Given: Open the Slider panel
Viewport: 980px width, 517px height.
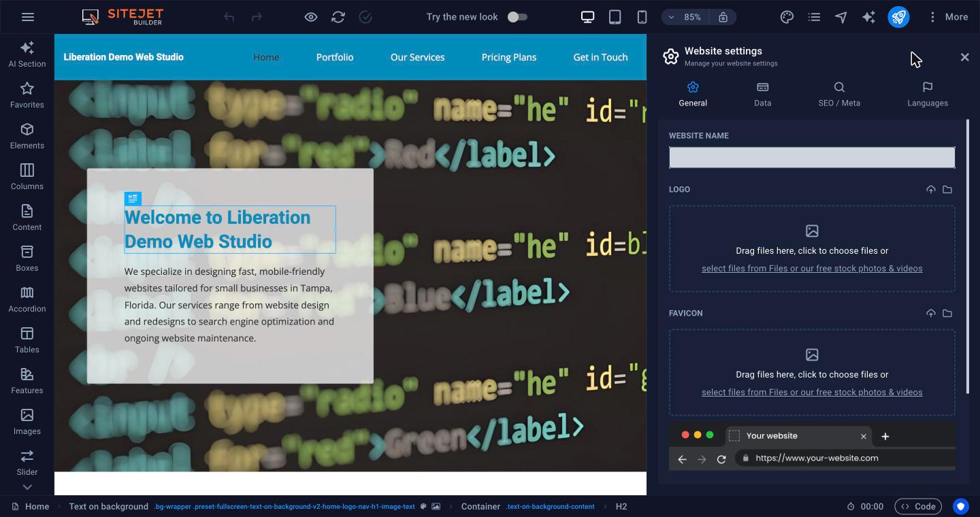Looking at the screenshot, I should [27, 463].
